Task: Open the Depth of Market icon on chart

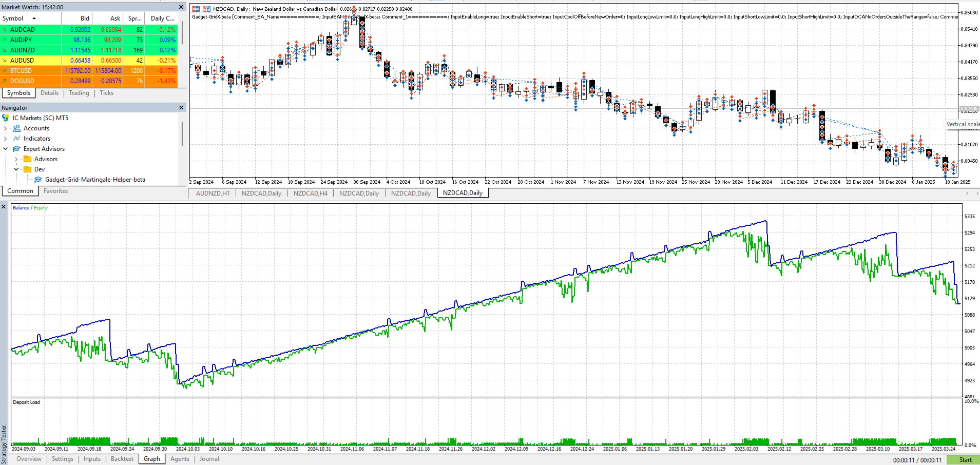Action: coord(206,9)
